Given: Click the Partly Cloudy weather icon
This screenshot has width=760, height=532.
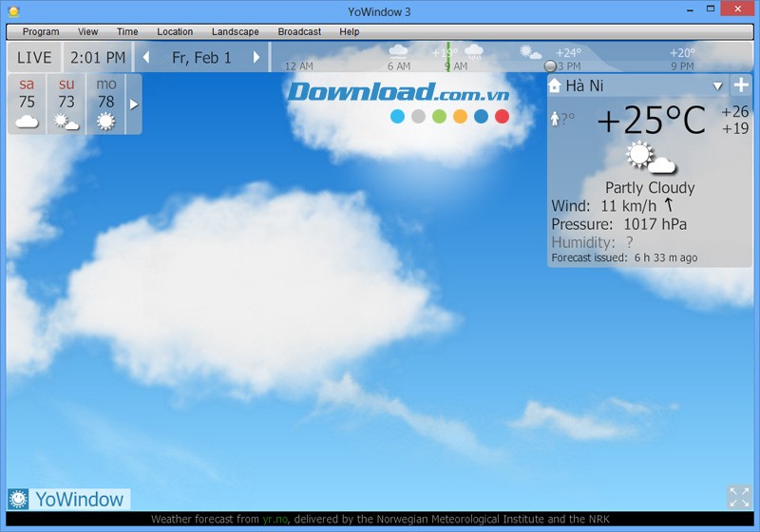Looking at the screenshot, I should coord(650,158).
